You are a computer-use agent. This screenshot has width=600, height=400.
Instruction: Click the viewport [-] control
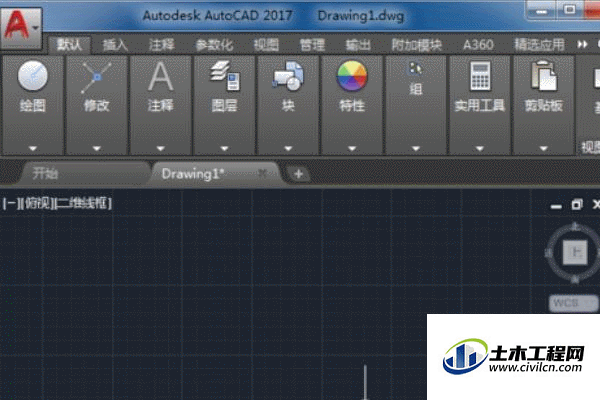[x=10, y=204]
